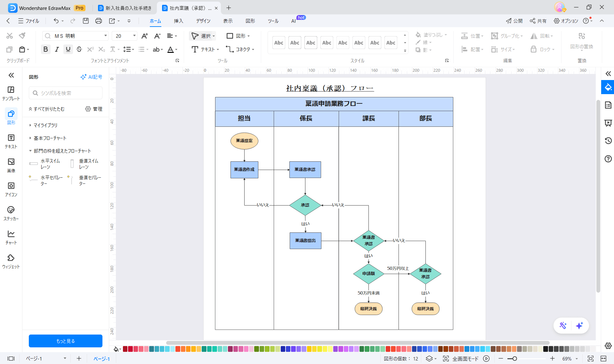Open the page properties panel icon on right
Screen dimensions: 614x364
pyautogui.click(x=608, y=105)
